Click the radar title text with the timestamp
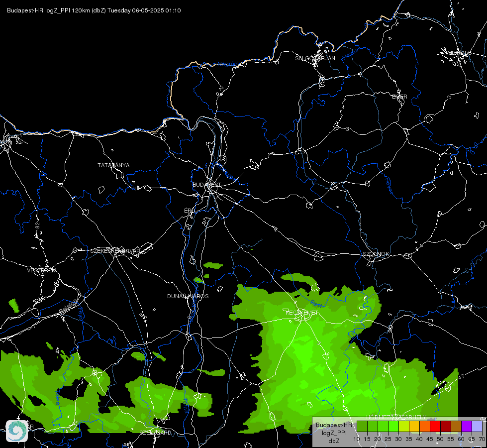487x448 pixels. [x=94, y=10]
